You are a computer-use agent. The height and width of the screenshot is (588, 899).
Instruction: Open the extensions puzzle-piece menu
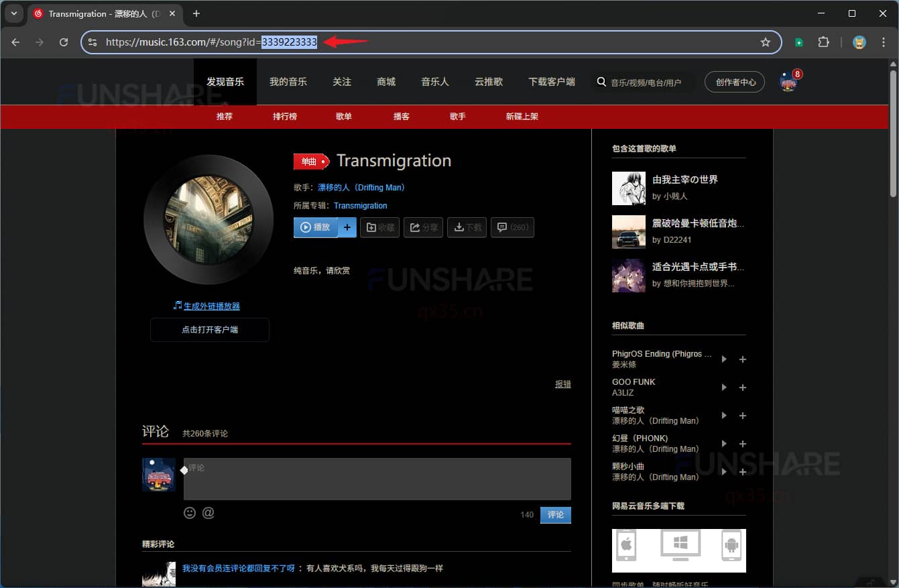coord(823,42)
